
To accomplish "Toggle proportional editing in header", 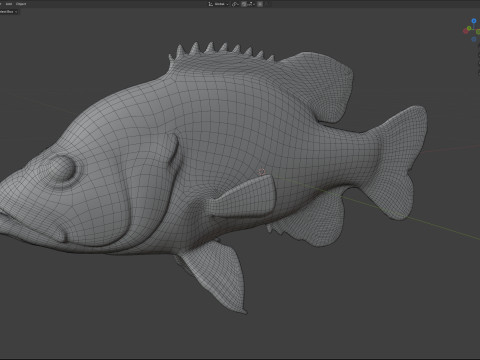I will coord(260,4).
